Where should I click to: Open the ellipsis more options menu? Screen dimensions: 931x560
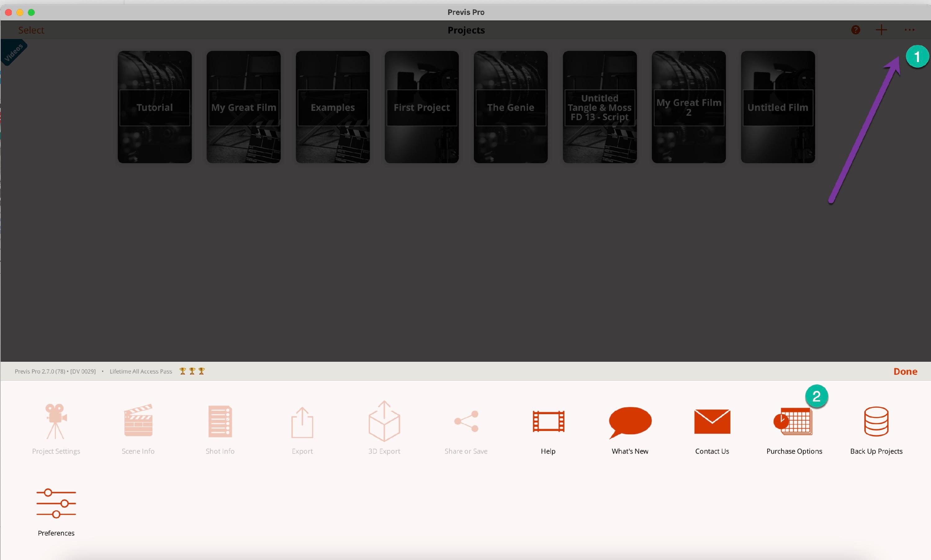point(910,30)
